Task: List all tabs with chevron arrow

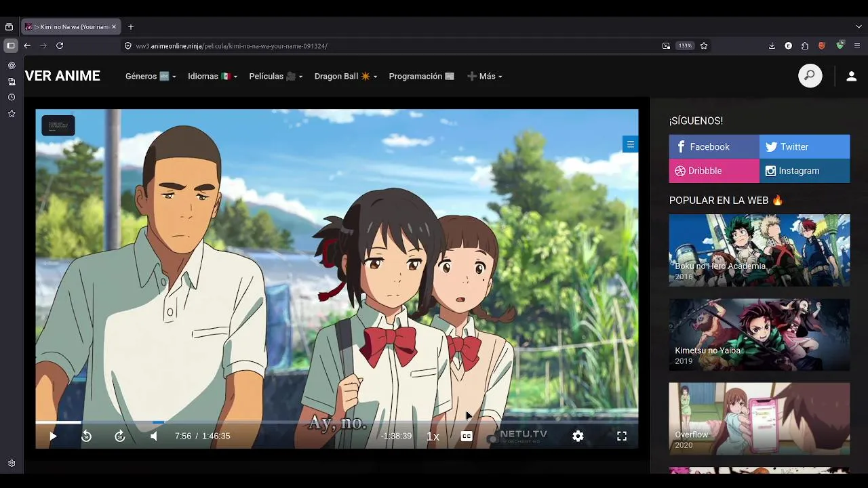Action: pyautogui.click(x=859, y=27)
